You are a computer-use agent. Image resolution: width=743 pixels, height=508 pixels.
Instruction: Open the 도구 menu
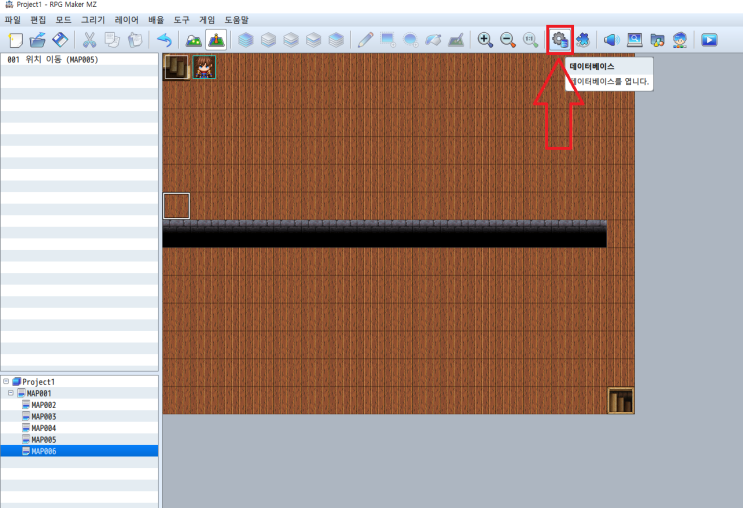pyautogui.click(x=181, y=20)
